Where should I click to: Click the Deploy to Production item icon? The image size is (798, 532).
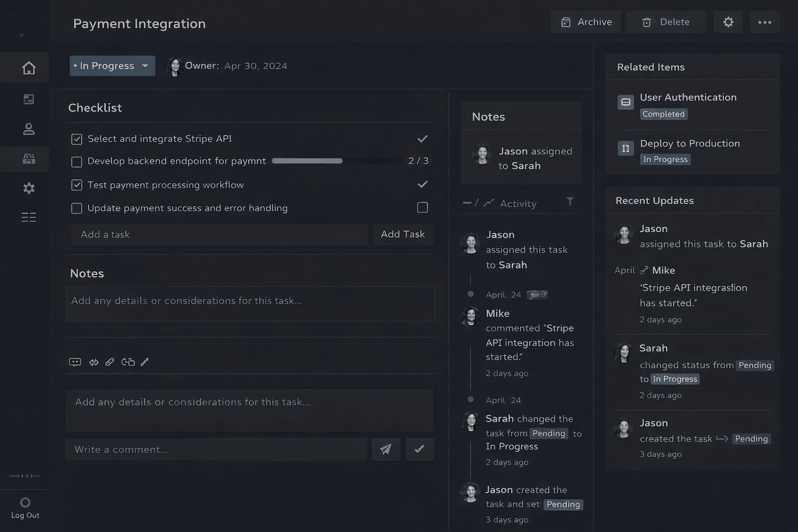[x=626, y=148]
